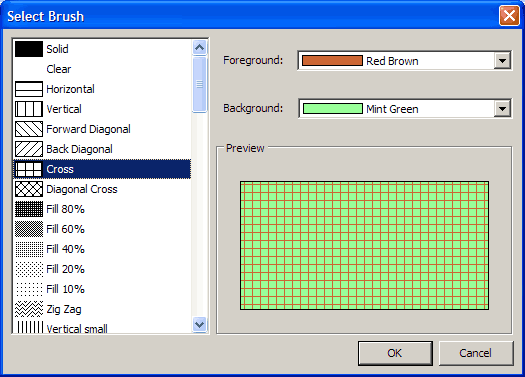Pick the Fill 80% pattern icon
The height and width of the screenshot is (377, 525).
[x=29, y=209]
